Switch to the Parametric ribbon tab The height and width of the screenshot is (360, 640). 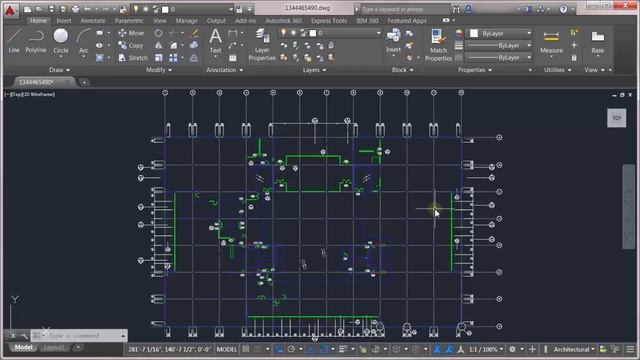pos(129,20)
